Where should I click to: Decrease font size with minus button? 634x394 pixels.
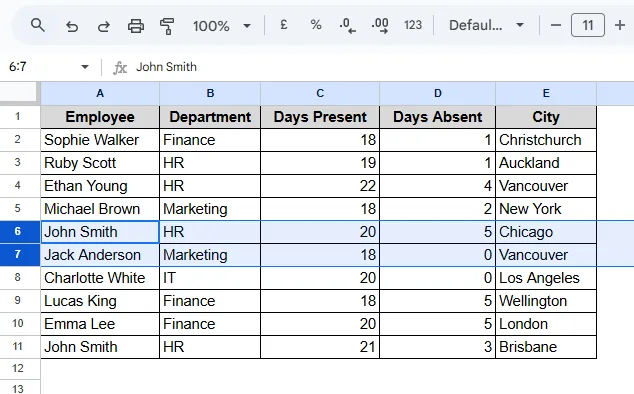tap(556, 25)
